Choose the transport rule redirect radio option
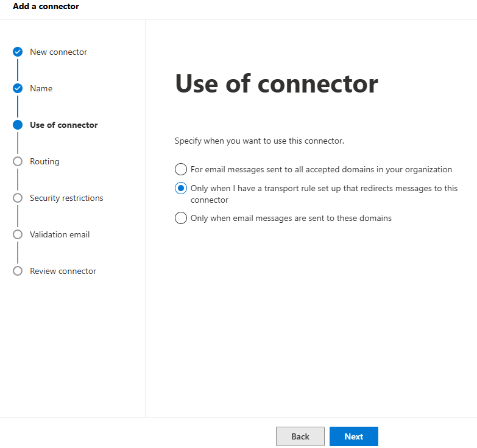This screenshot has width=477, height=448. (x=181, y=188)
